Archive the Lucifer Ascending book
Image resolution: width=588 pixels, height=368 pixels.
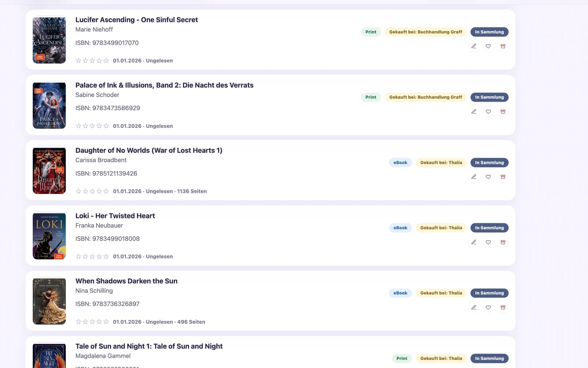[503, 46]
